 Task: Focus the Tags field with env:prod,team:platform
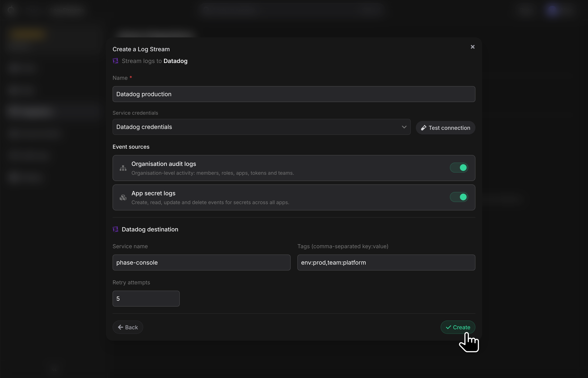click(x=386, y=262)
